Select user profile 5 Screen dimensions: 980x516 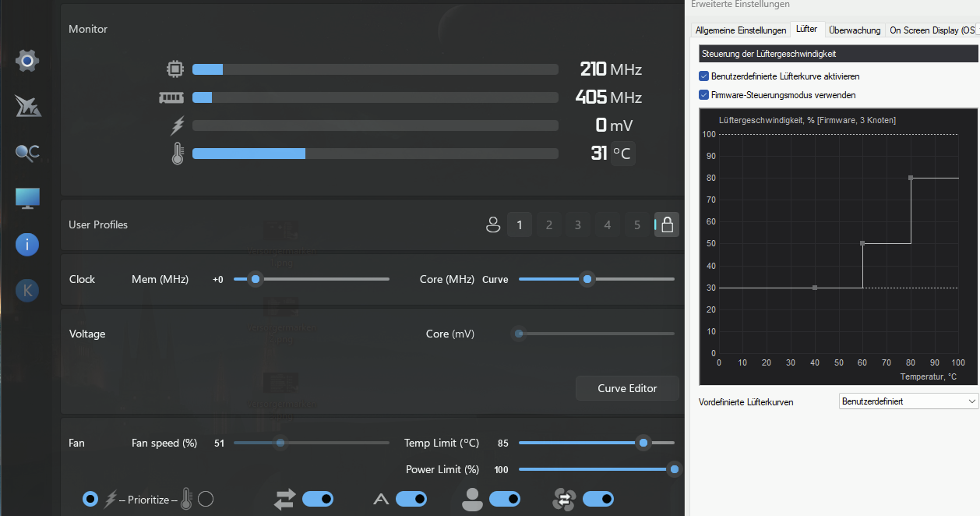pyautogui.click(x=637, y=225)
